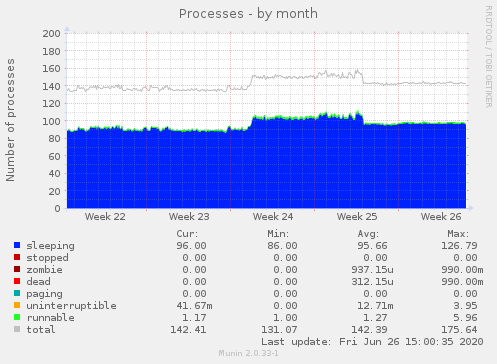Click the blue sleeping legend swatch
The width and height of the screenshot is (497, 364).
17,245
